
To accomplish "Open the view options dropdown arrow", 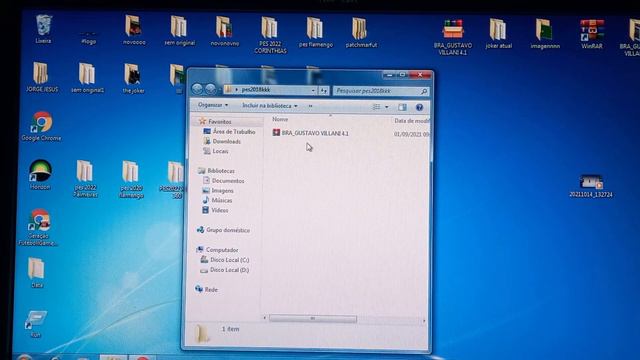I will coord(387,107).
